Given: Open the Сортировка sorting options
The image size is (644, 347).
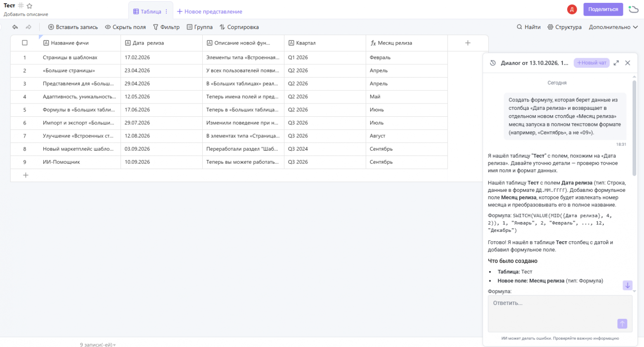Looking at the screenshot, I should click(x=239, y=27).
